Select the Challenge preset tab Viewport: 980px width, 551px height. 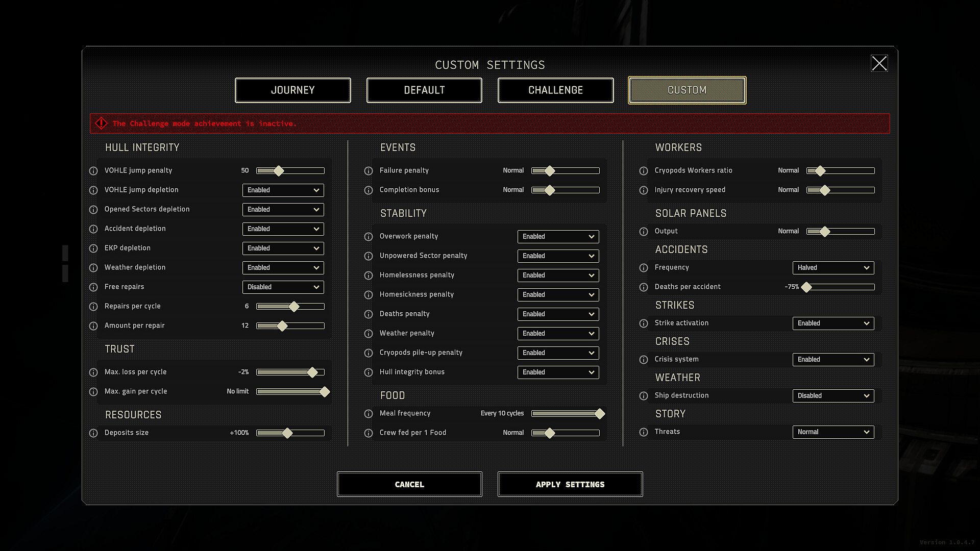[x=555, y=90]
